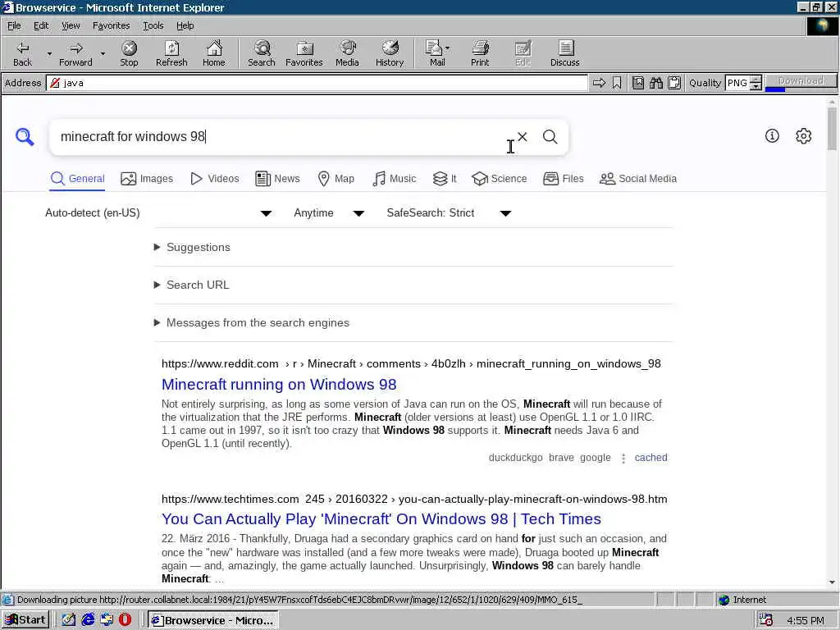Refresh the current page
The height and width of the screenshot is (630, 840).
click(x=171, y=53)
